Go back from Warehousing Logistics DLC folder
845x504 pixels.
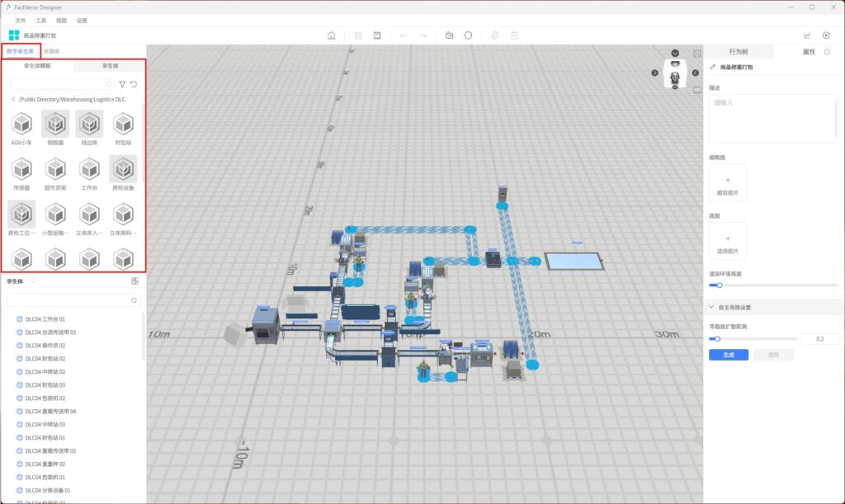point(12,100)
